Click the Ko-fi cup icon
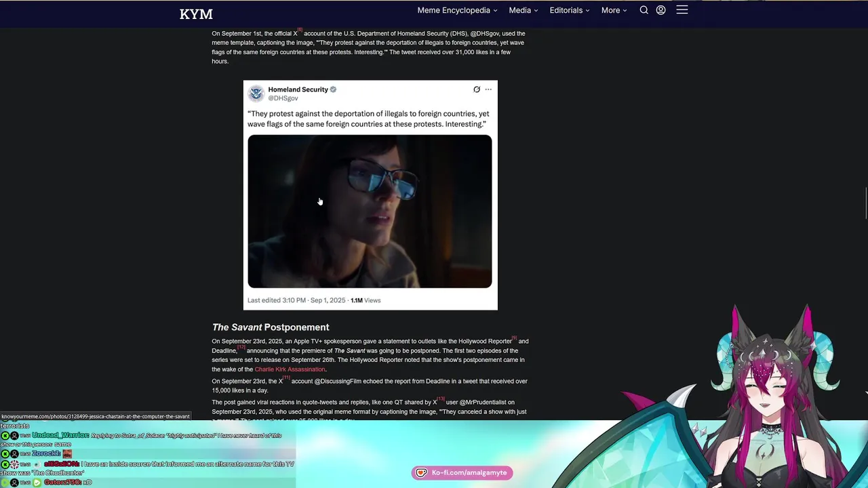The height and width of the screenshot is (488, 868). [421, 472]
